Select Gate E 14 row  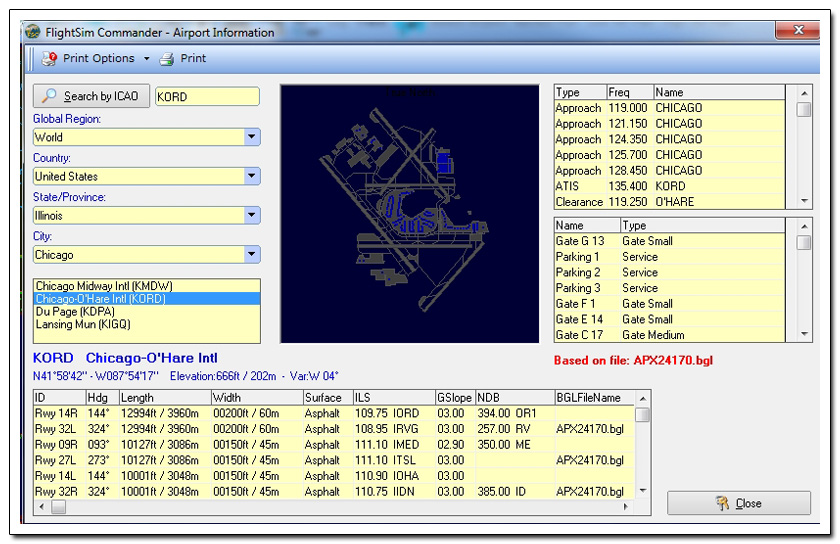click(x=670, y=319)
